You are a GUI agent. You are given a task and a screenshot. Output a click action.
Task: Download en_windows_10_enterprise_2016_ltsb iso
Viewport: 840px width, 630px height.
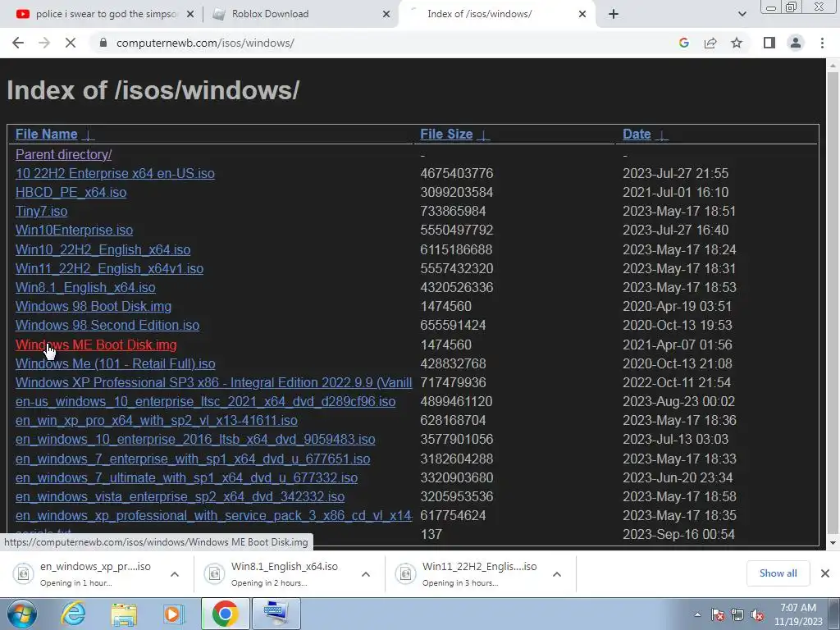[195, 440]
